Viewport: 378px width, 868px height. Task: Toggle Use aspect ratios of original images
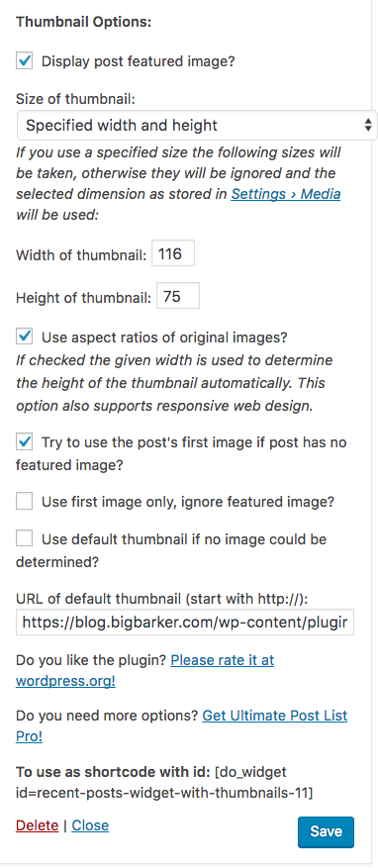pos(25,337)
